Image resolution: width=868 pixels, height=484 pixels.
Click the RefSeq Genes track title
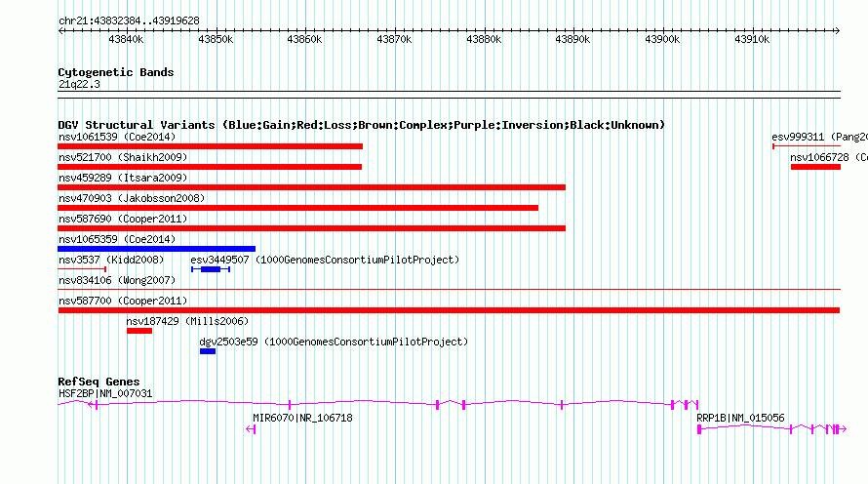pos(99,382)
